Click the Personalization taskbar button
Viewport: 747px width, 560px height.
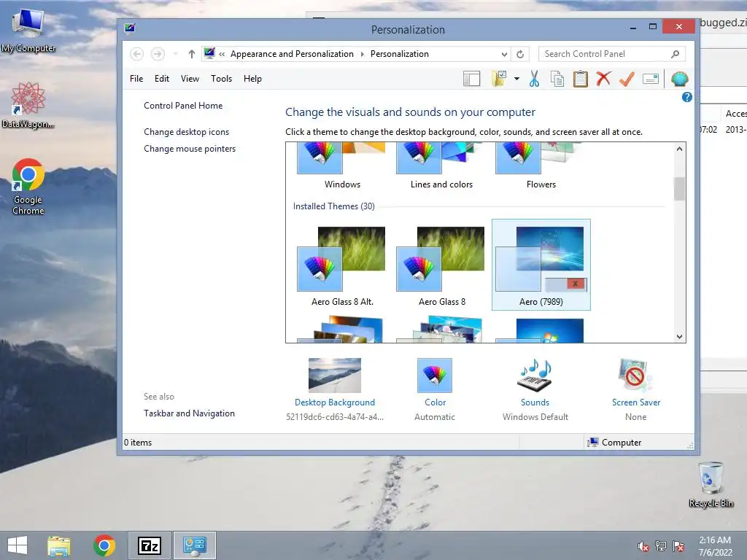[x=194, y=545]
